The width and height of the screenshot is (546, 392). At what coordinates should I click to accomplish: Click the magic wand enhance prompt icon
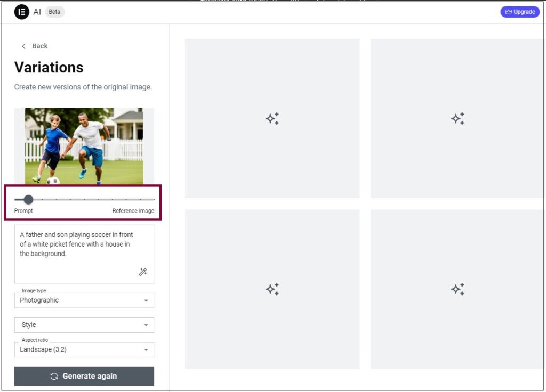pyautogui.click(x=142, y=272)
